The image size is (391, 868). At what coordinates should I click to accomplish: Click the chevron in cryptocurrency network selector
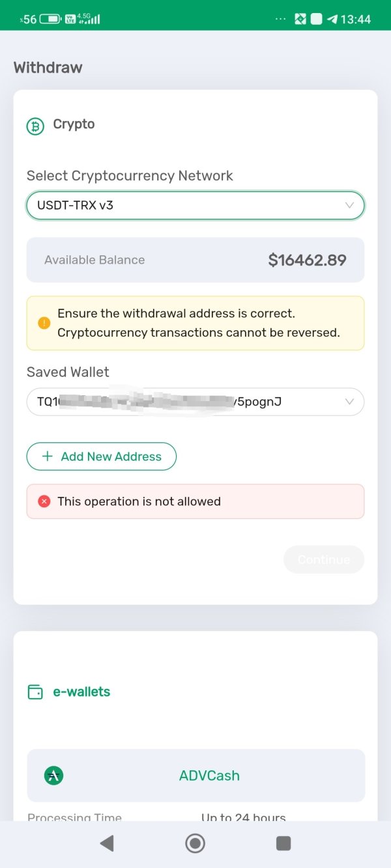pyautogui.click(x=349, y=205)
